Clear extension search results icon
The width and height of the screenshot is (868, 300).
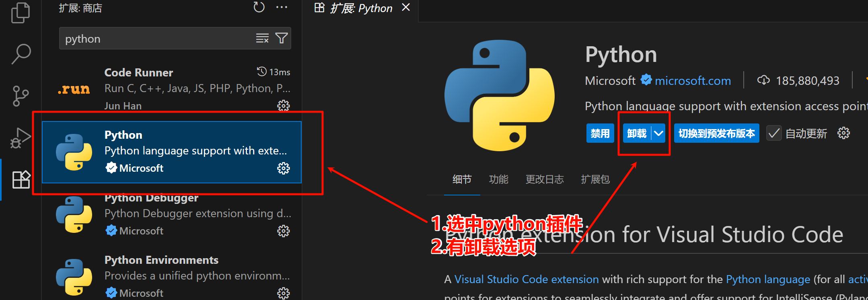point(262,38)
